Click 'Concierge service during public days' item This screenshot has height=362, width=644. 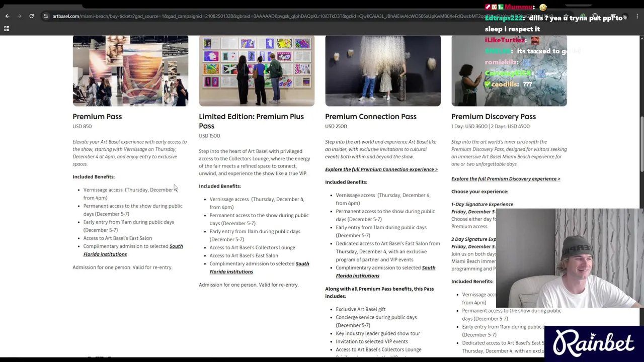point(376,321)
